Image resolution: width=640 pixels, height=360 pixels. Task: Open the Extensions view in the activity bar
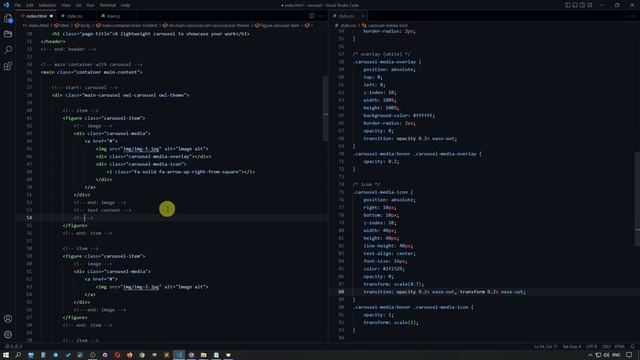click(8, 66)
